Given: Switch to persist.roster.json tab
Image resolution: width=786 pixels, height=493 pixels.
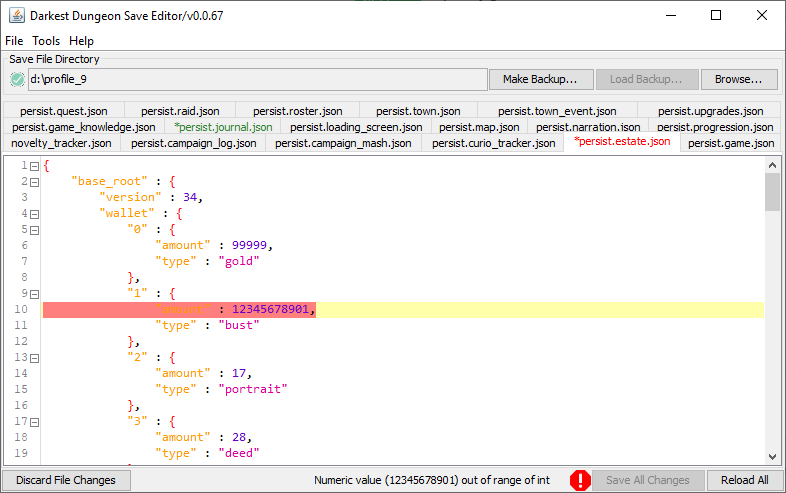Looking at the screenshot, I should coord(298,111).
